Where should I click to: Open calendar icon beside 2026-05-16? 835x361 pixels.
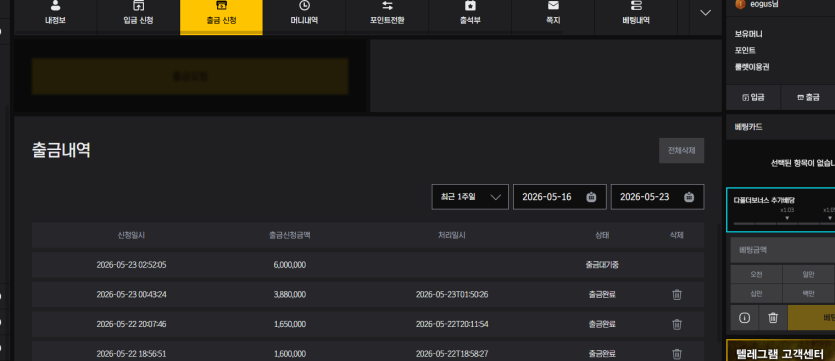click(x=591, y=197)
